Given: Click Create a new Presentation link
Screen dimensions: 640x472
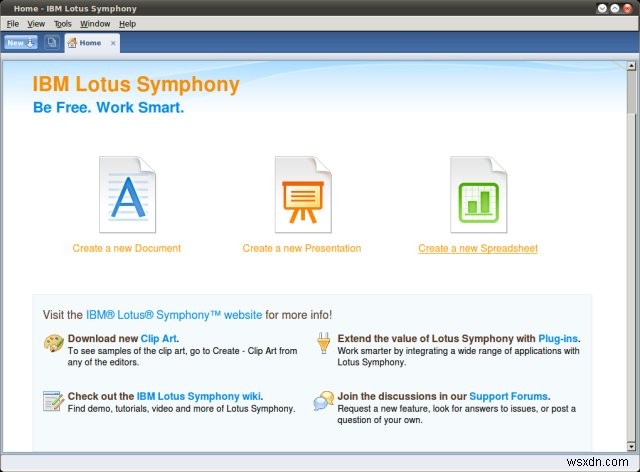Looking at the screenshot, I should point(302,248).
